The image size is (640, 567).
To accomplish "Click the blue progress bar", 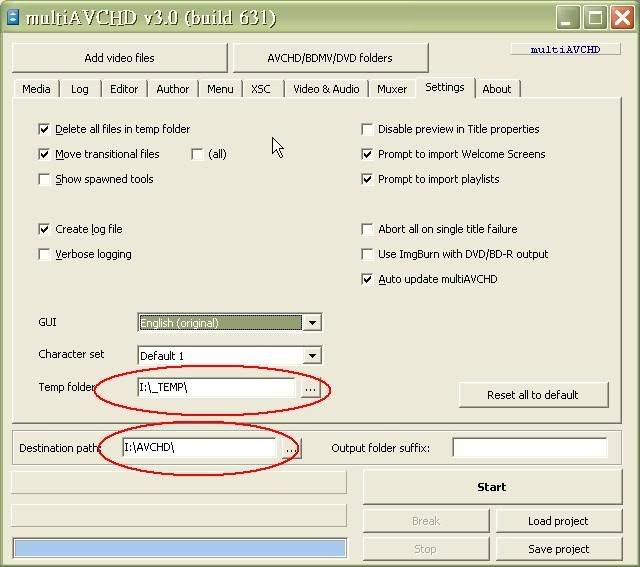I will 180,548.
